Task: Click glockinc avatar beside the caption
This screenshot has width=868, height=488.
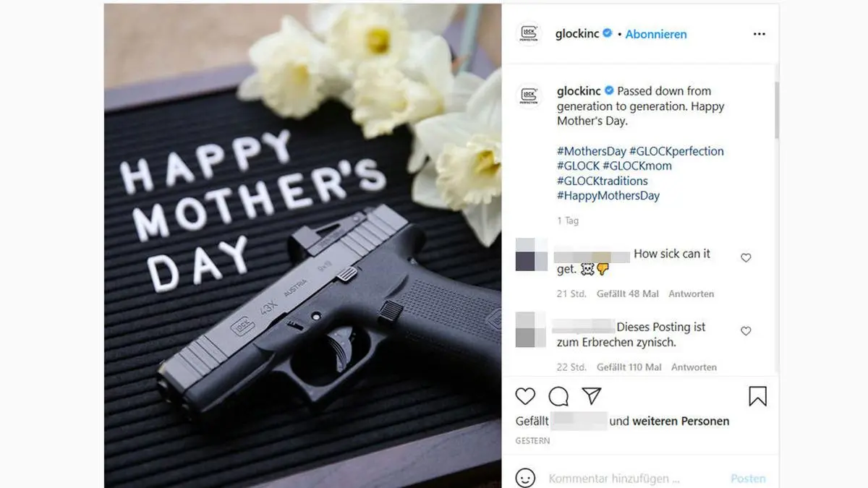Action: 529,96
